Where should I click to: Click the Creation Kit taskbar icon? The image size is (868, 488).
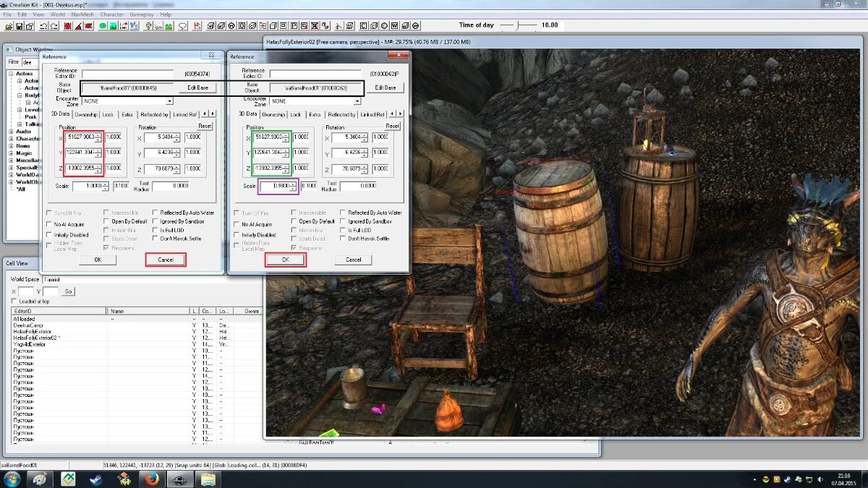pos(179,479)
